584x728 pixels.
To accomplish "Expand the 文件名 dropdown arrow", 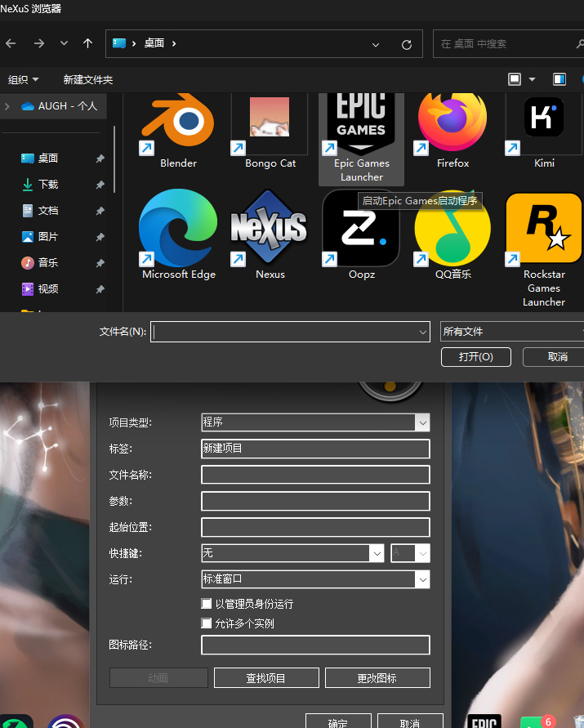I will [x=423, y=332].
